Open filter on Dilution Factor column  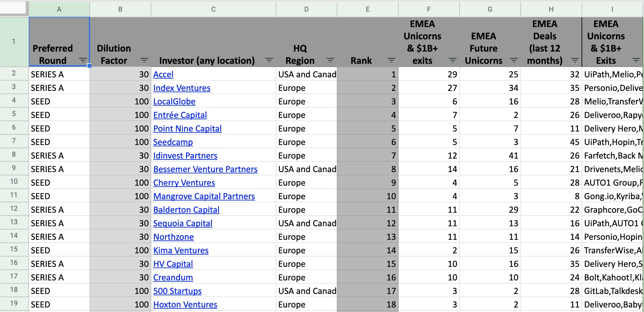coord(144,61)
